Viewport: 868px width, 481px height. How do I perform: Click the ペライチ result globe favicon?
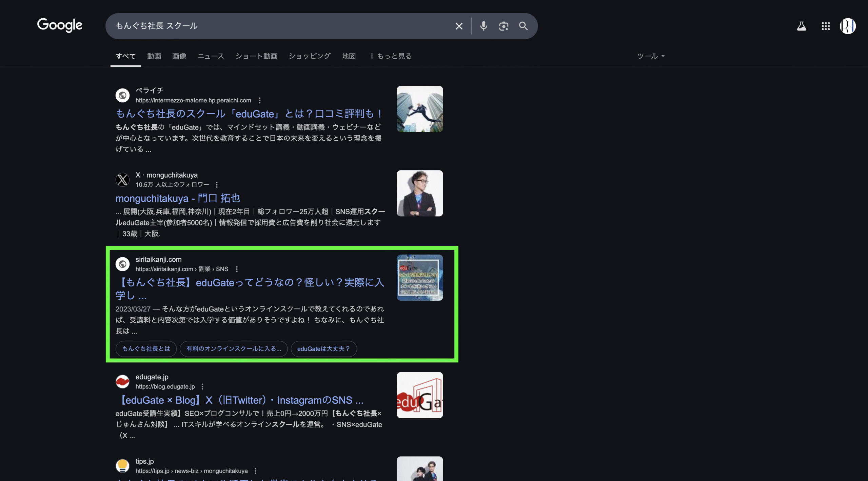(x=122, y=95)
